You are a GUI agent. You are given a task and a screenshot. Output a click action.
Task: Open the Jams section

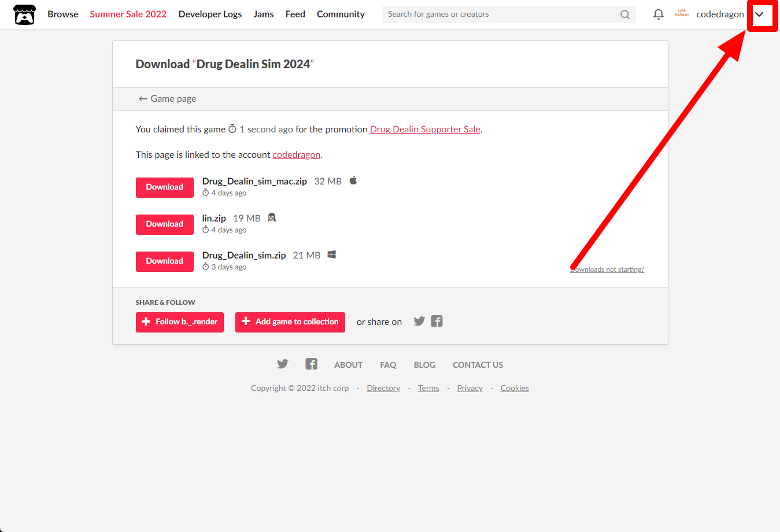click(x=264, y=14)
